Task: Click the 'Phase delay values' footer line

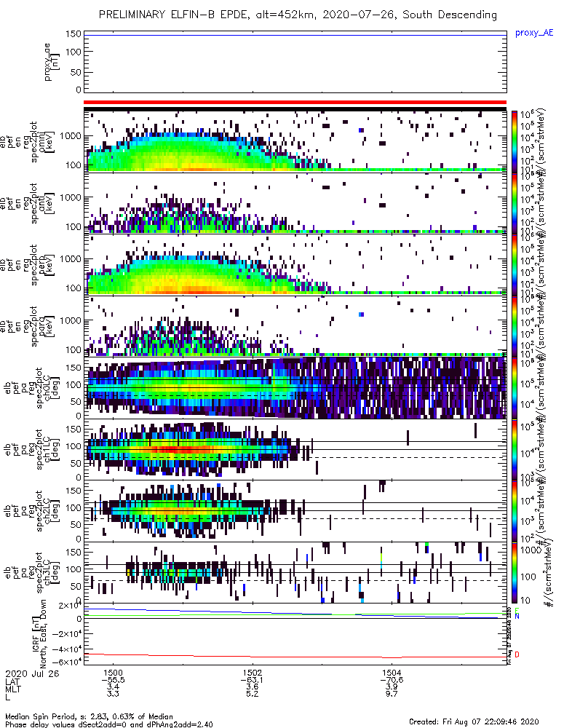Action: pos(109,724)
